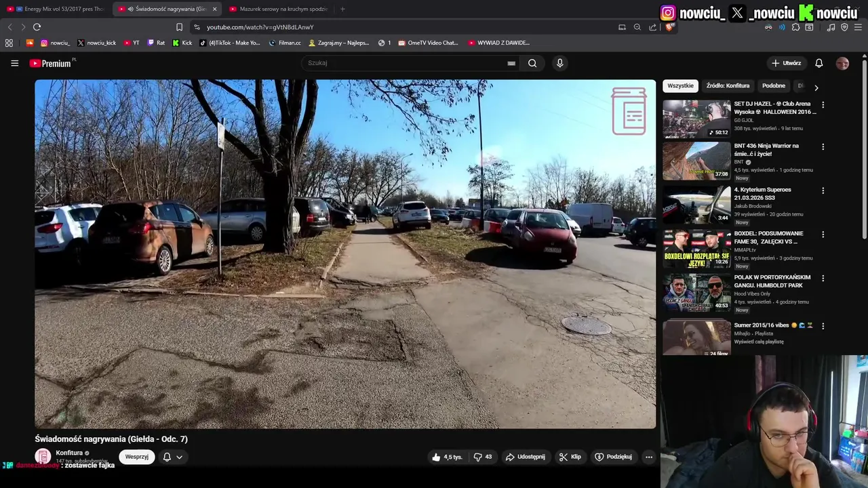The height and width of the screenshot is (488, 868).
Task: Open options for 4. Kryterium Superoes video
Action: 823,190
